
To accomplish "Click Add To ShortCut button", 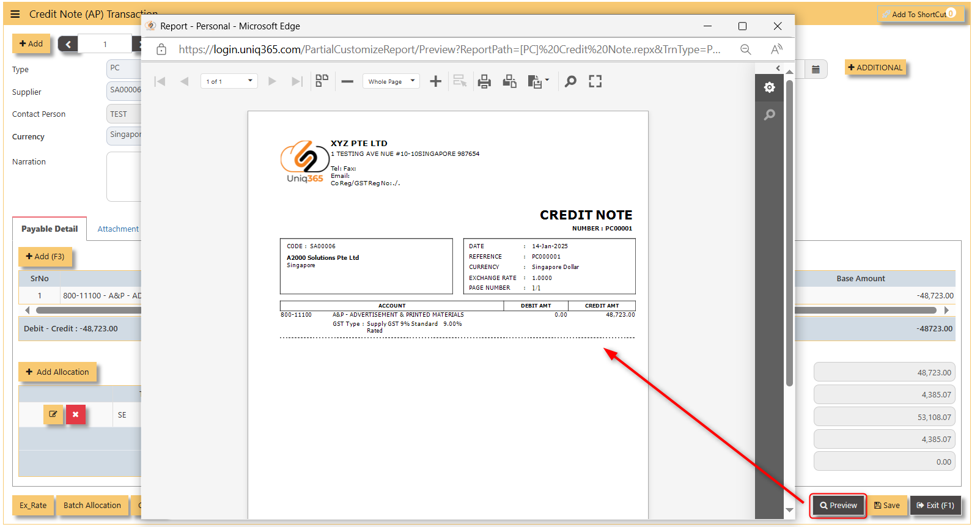I will [x=921, y=14].
